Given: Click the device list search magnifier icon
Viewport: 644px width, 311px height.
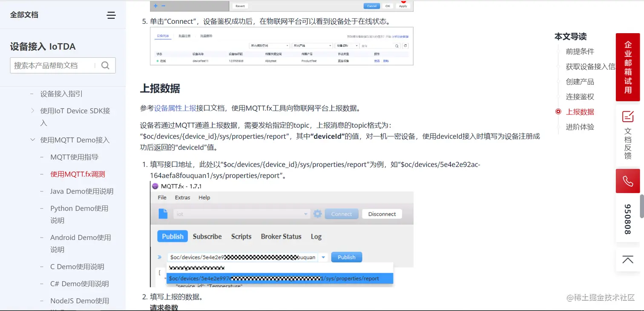Looking at the screenshot, I should tap(397, 46).
